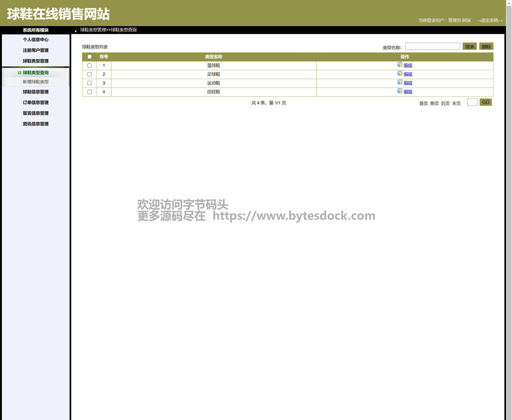
Task: Click edit icon for 足球鞋 row
Action: [400, 73]
